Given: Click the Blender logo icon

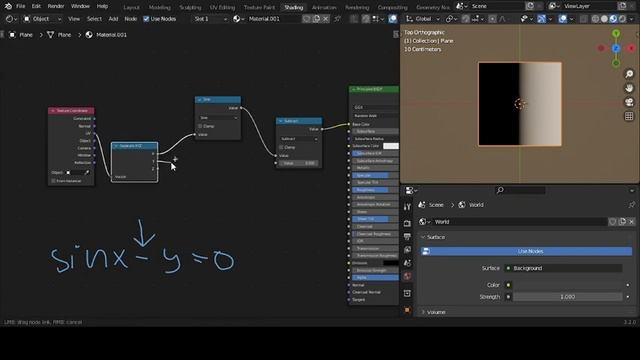Looking at the screenshot, I should coord(8,6).
